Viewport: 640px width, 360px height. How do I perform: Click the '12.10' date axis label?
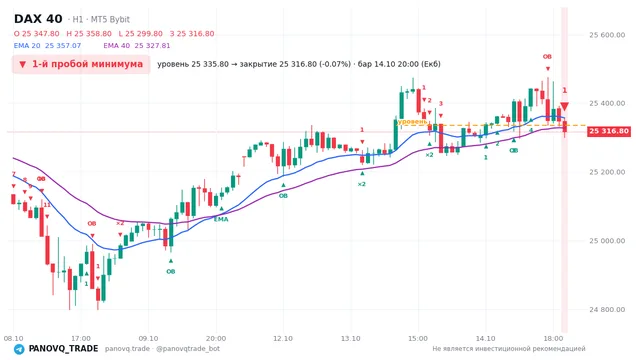[x=283, y=338]
